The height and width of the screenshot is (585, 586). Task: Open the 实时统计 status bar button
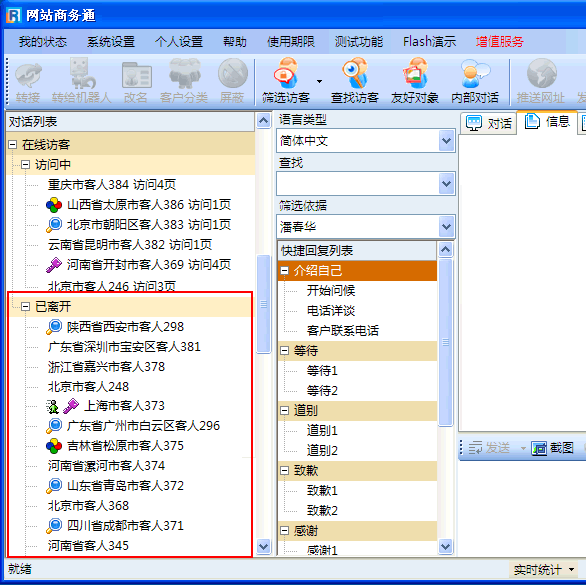click(x=544, y=570)
